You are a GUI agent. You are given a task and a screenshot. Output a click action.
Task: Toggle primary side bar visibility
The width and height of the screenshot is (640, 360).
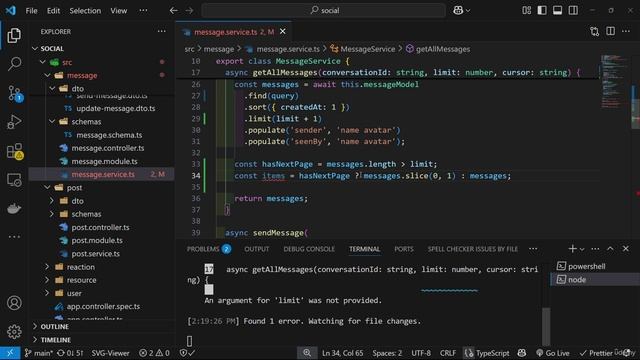click(x=542, y=11)
